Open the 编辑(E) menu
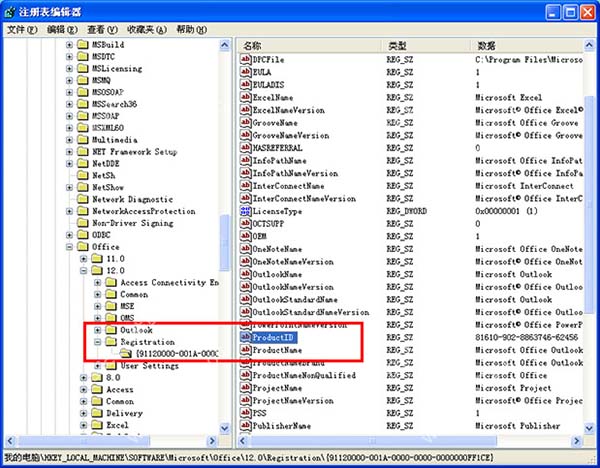Viewport: 600px width, 468px height. point(62,29)
